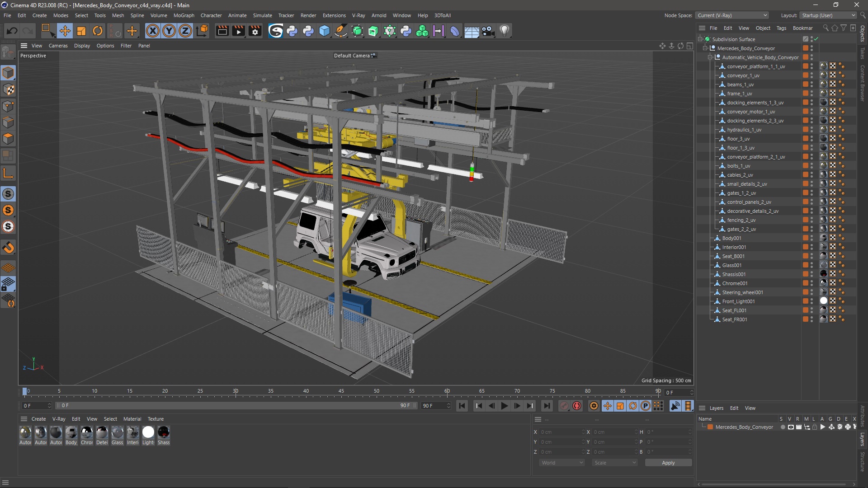Collapse the Subdivision Surface tree node
Screen dimensions: 868x488
point(700,39)
